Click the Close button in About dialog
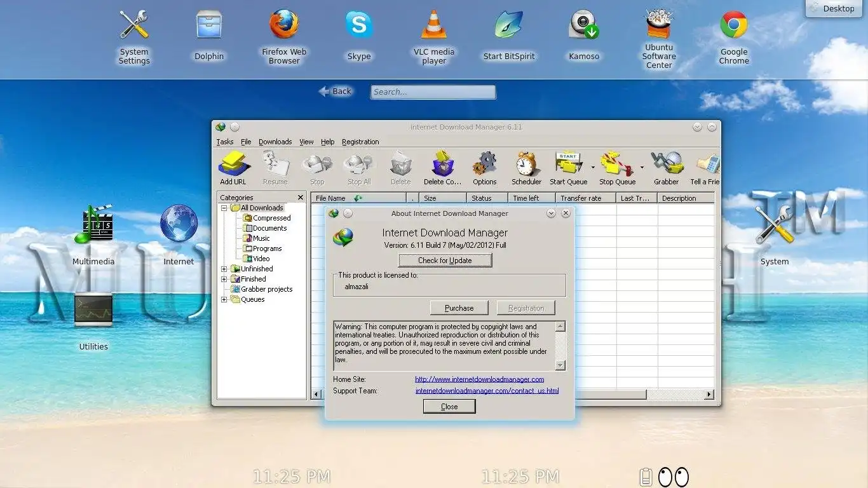The image size is (868, 488). point(449,407)
